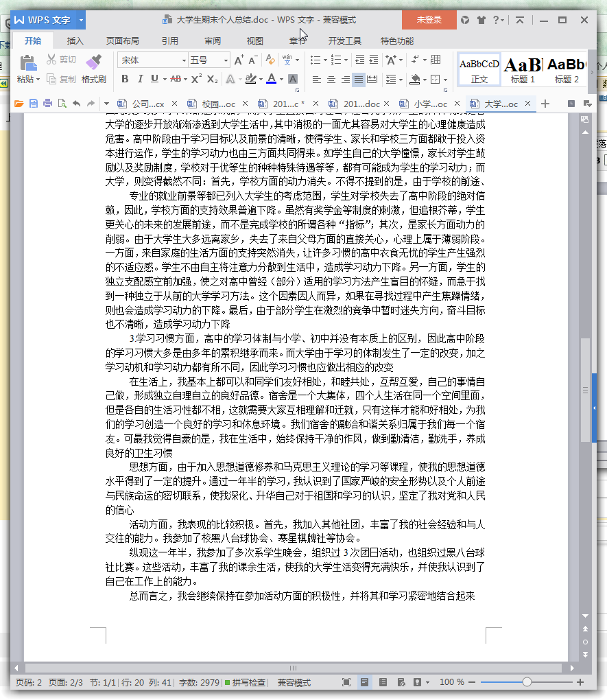
Task: Click the undo arrow icon
Action: [x=76, y=104]
